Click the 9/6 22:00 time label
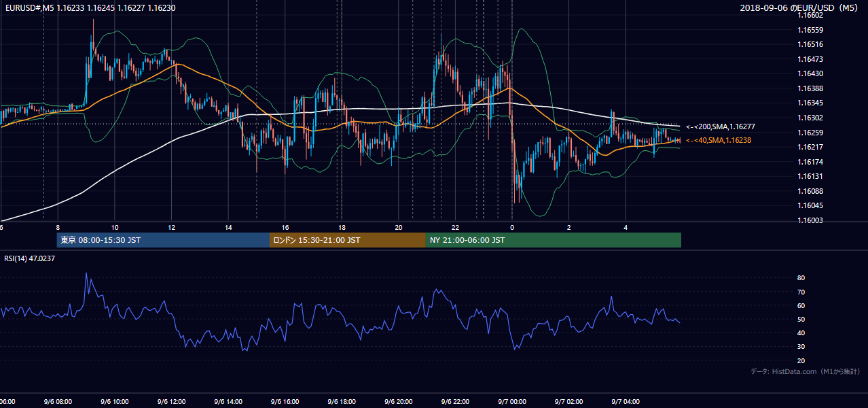Screen dimensions: 868x408 click(455, 402)
